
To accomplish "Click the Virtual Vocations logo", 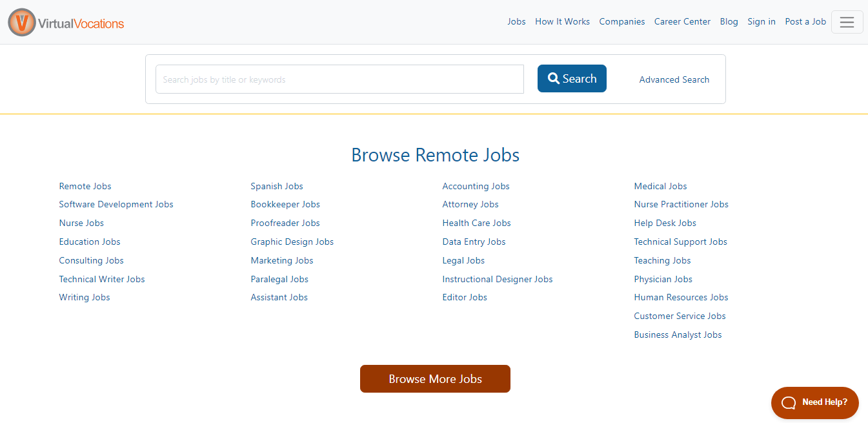I will coord(66,23).
